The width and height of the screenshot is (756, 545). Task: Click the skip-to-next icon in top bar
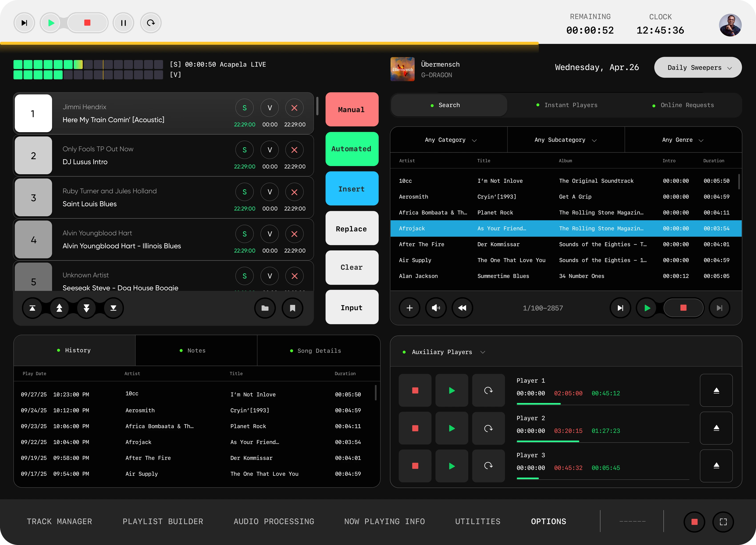pos(24,23)
